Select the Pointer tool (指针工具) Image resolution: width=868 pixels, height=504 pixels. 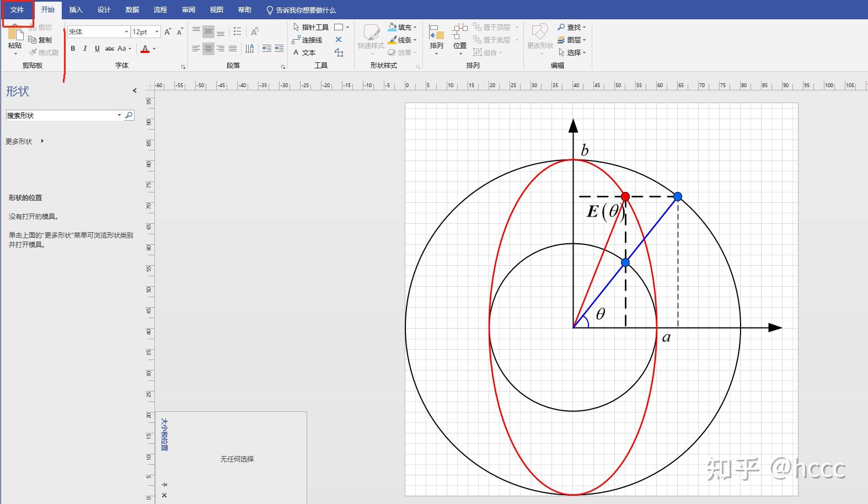coord(311,27)
